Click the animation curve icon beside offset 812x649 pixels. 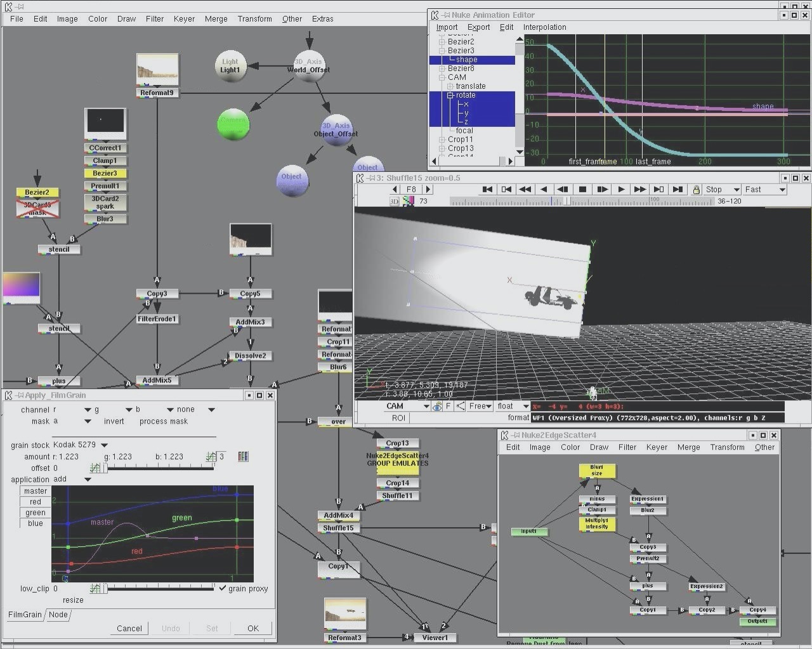(x=95, y=468)
